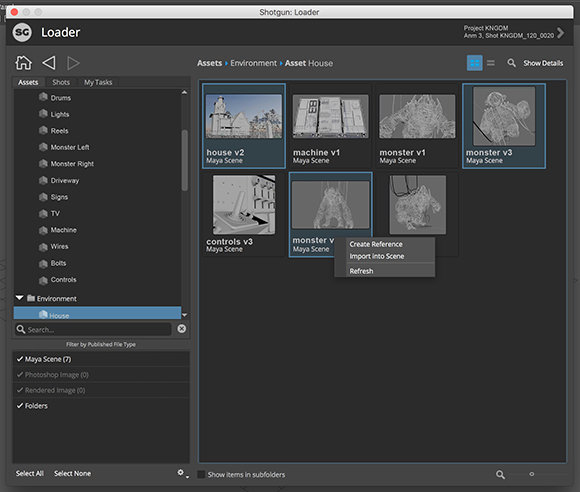Click Select None filters

click(72, 473)
